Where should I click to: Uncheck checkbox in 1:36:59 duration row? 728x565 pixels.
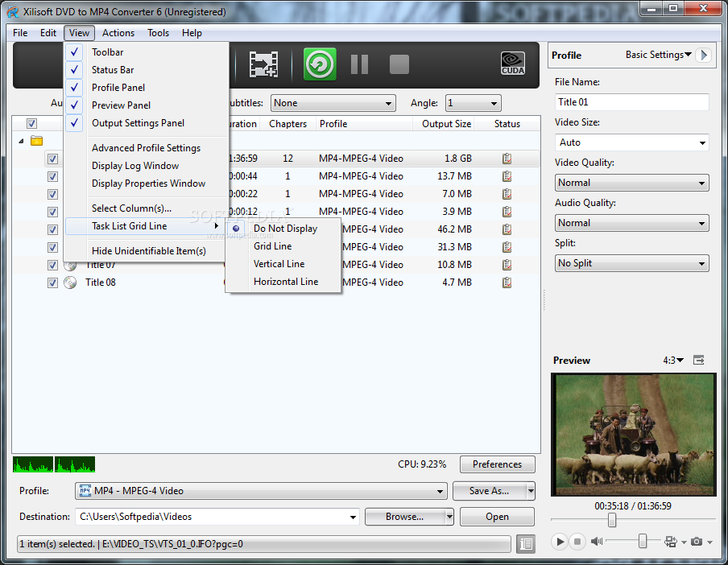click(52, 159)
